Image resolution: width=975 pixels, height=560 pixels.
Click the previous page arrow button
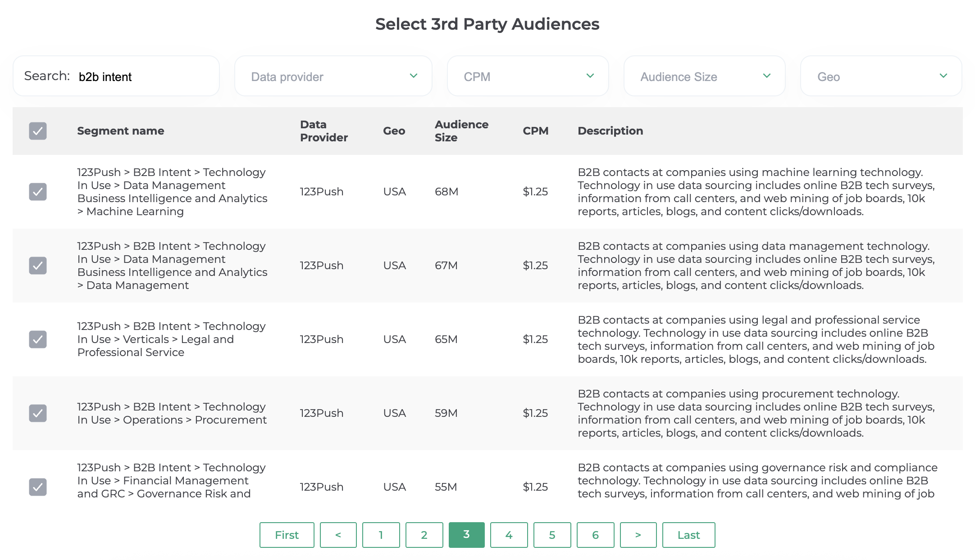[x=338, y=535]
